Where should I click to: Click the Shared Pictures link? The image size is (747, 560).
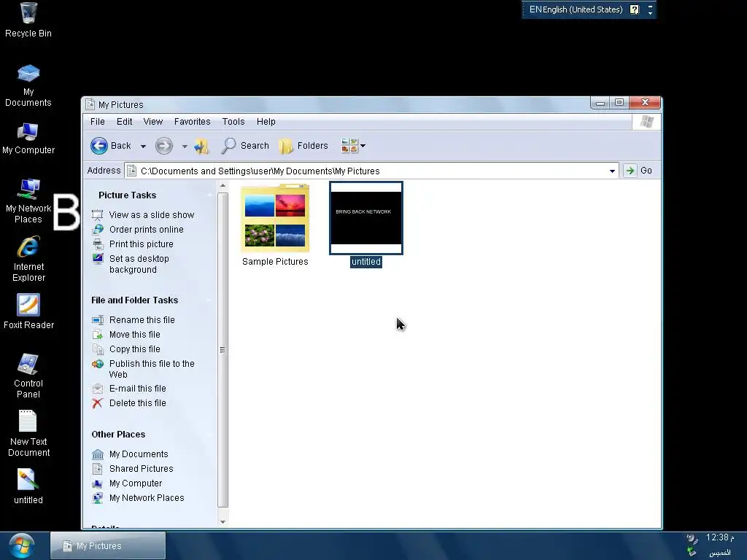pyautogui.click(x=141, y=469)
